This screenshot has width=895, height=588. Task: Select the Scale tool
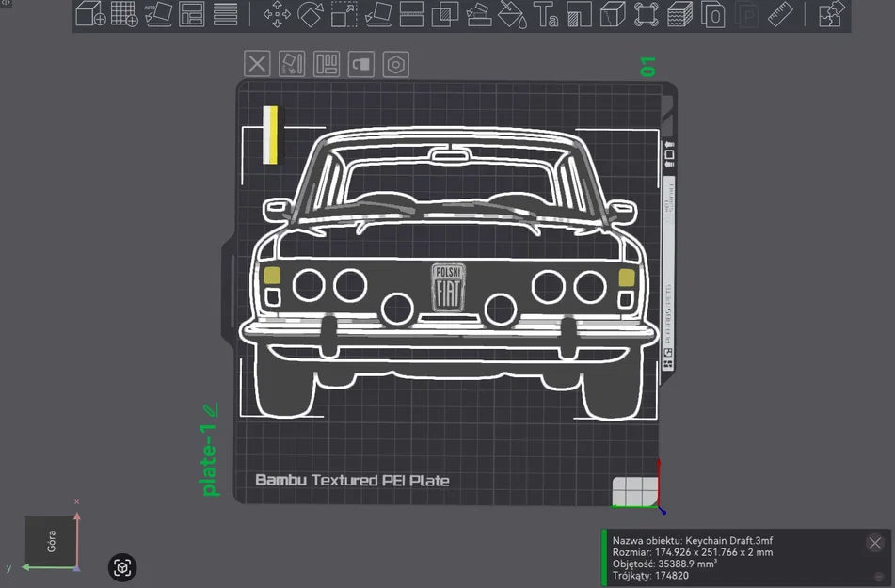[x=343, y=15]
